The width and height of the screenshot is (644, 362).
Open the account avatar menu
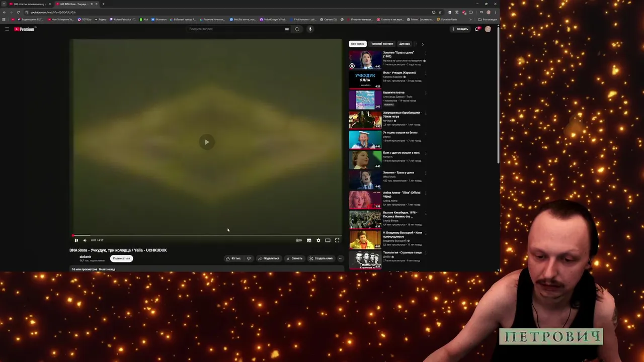[488, 29]
